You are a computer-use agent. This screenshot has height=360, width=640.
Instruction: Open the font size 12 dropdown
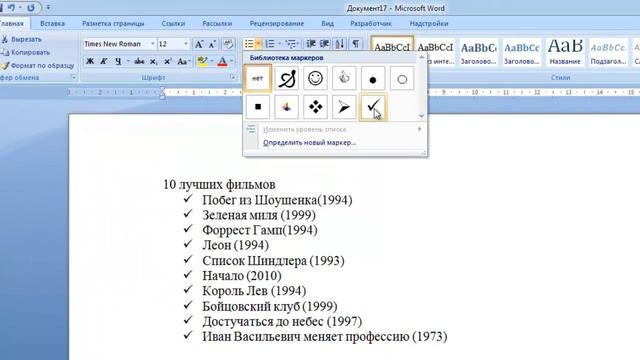[186, 44]
